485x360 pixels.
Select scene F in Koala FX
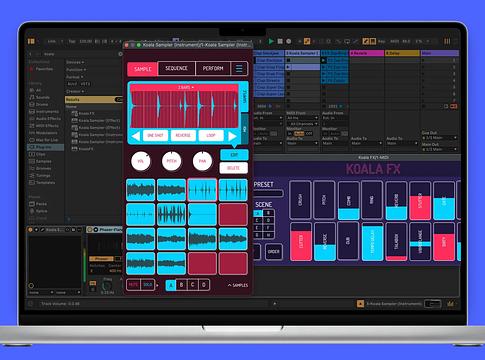coord(268,228)
